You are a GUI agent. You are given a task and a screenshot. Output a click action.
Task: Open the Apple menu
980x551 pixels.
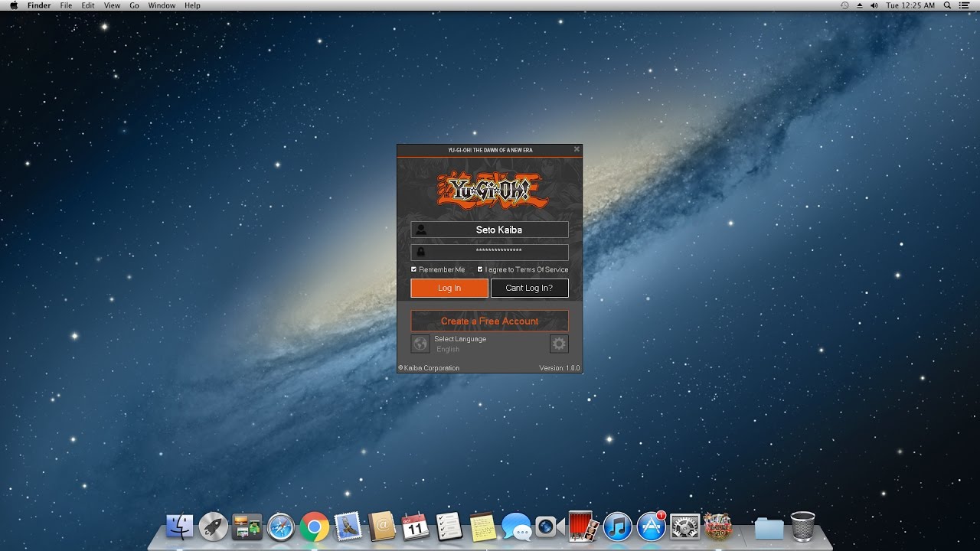point(13,5)
